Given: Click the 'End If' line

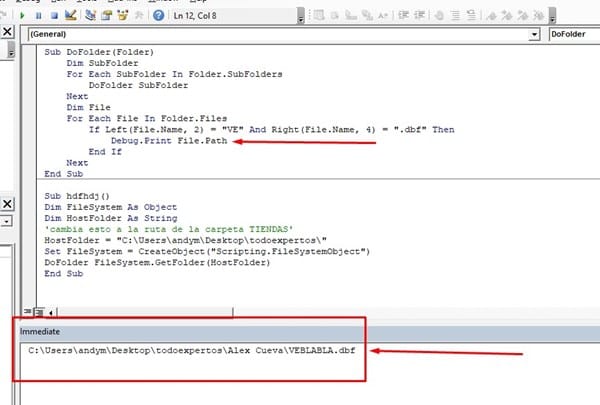Looking at the screenshot, I should pyautogui.click(x=105, y=152).
